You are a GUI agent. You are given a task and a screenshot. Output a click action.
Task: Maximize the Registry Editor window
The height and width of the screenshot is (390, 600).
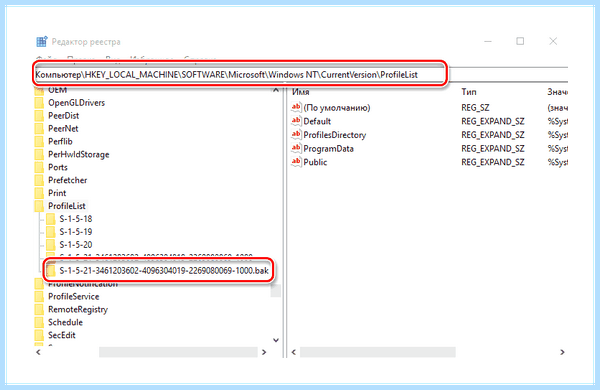[x=520, y=41]
